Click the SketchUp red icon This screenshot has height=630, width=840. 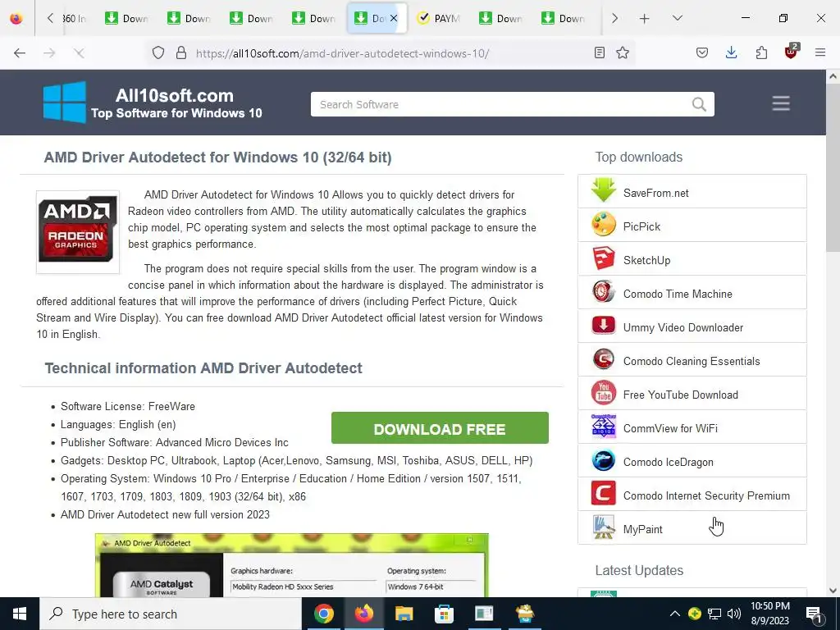(x=603, y=258)
